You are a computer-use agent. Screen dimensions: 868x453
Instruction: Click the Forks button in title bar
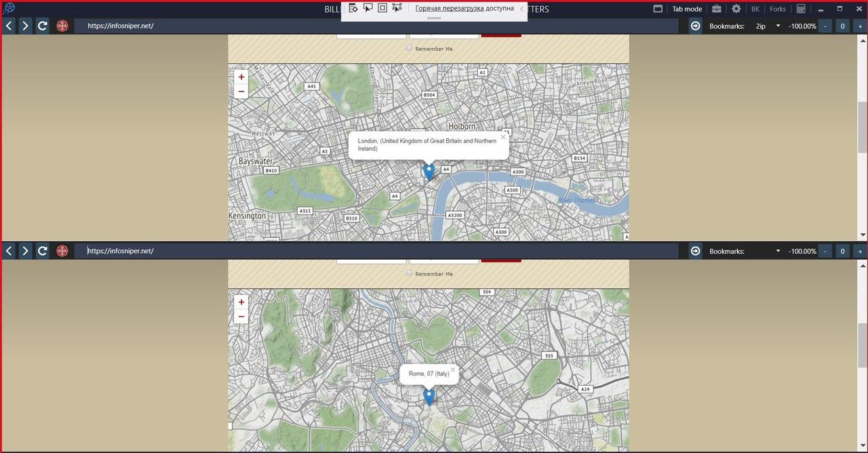pos(778,9)
